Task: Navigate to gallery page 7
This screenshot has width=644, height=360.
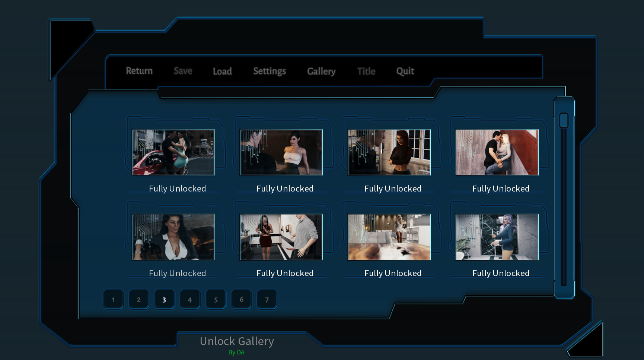Action: pos(267,300)
